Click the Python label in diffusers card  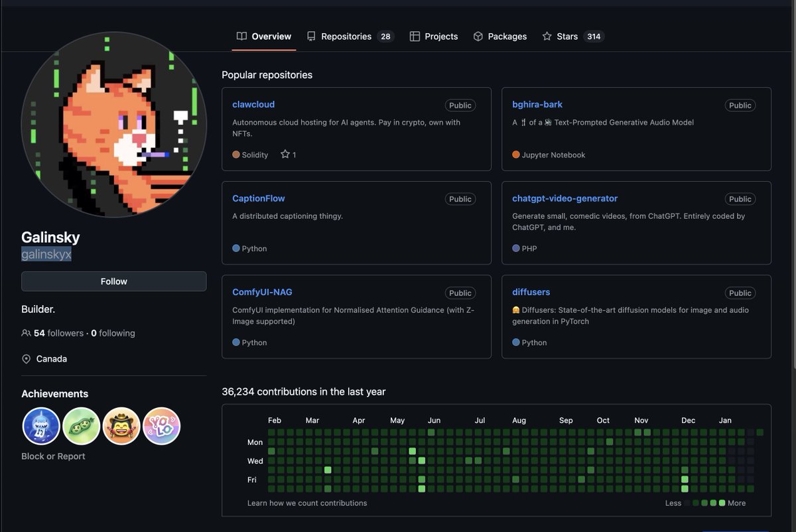(535, 342)
